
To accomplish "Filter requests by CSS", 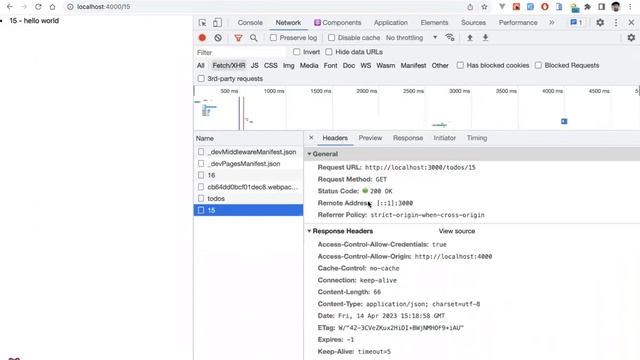I will coord(271,65).
